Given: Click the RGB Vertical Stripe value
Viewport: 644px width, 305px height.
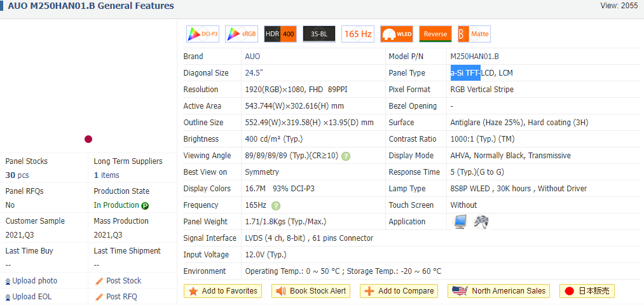Looking at the screenshot, I should 482,90.
